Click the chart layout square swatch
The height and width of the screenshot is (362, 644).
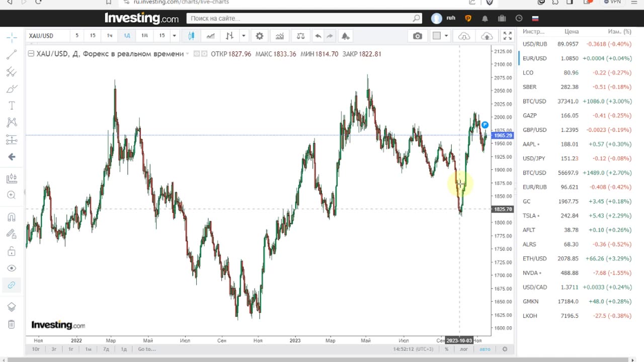437,36
